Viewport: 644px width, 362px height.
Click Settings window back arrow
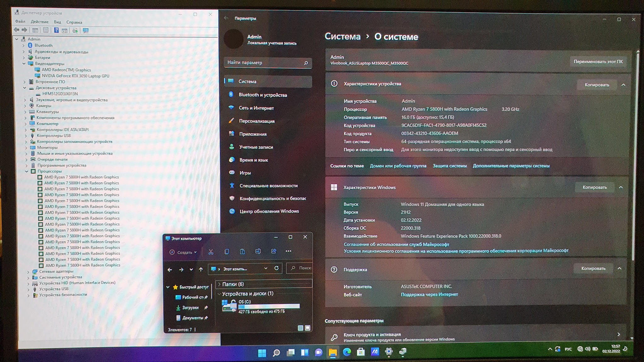[226, 18]
